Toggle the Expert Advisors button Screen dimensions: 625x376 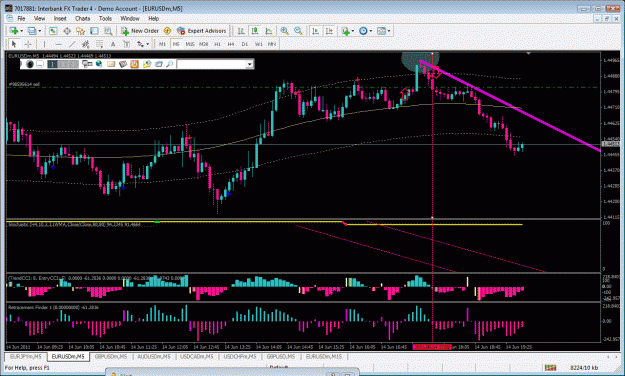pos(202,31)
